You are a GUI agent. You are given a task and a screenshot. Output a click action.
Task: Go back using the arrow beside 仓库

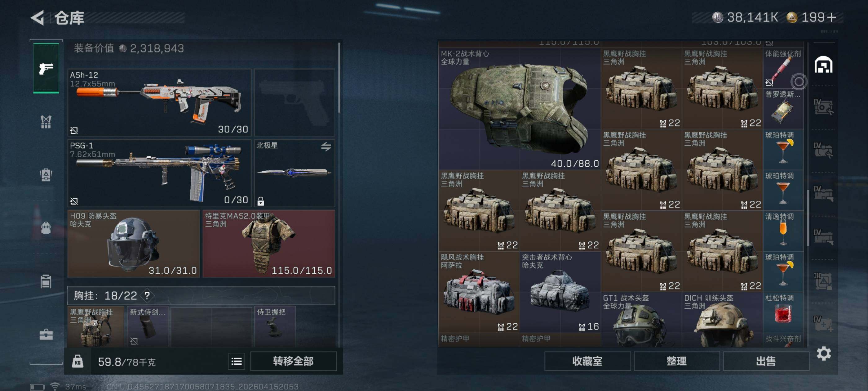(38, 18)
